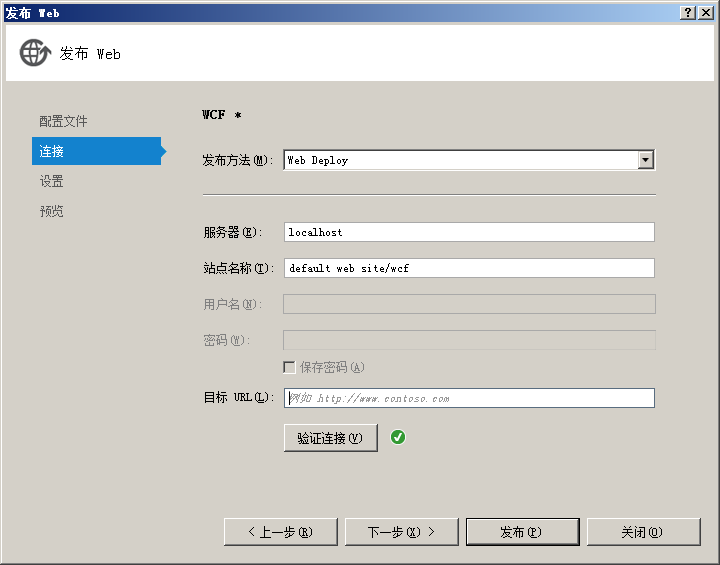Click the green validation success checkmark
The width and height of the screenshot is (720, 565).
(398, 437)
